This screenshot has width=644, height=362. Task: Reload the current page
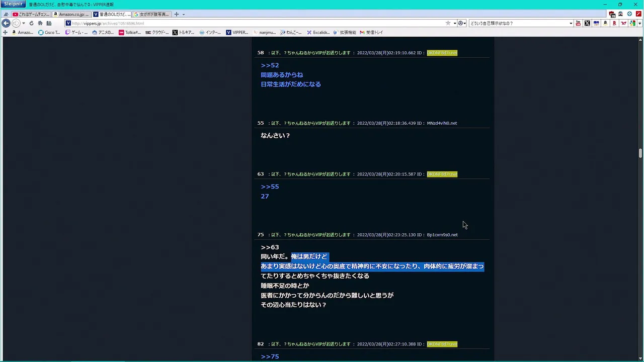(31, 23)
